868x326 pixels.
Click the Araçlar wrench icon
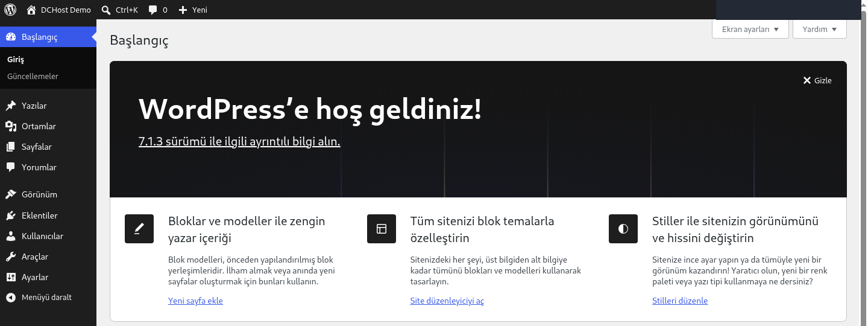(x=11, y=257)
